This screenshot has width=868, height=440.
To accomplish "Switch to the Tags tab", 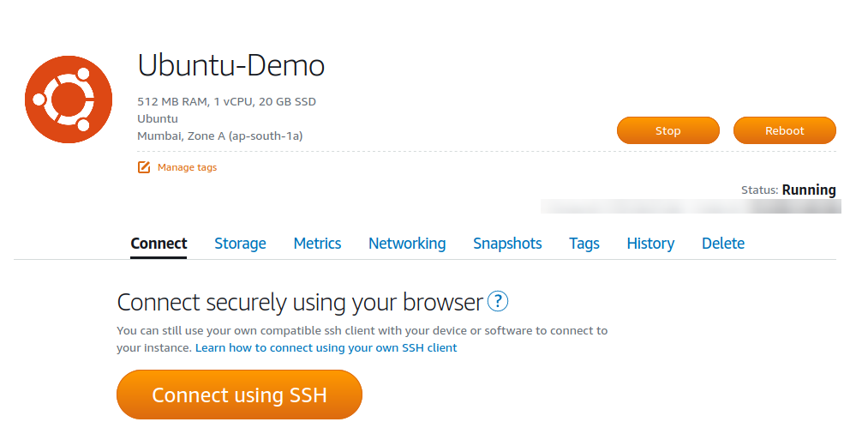I will tap(584, 244).
